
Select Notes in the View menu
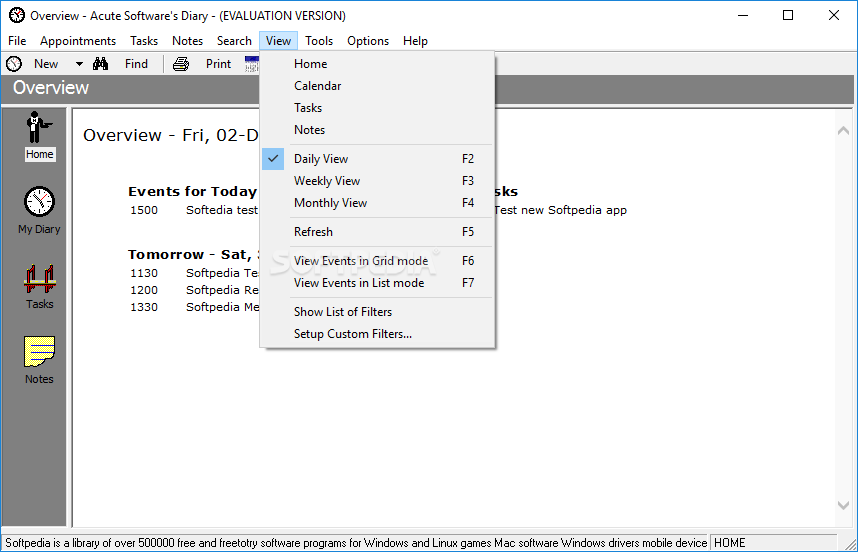377,130
